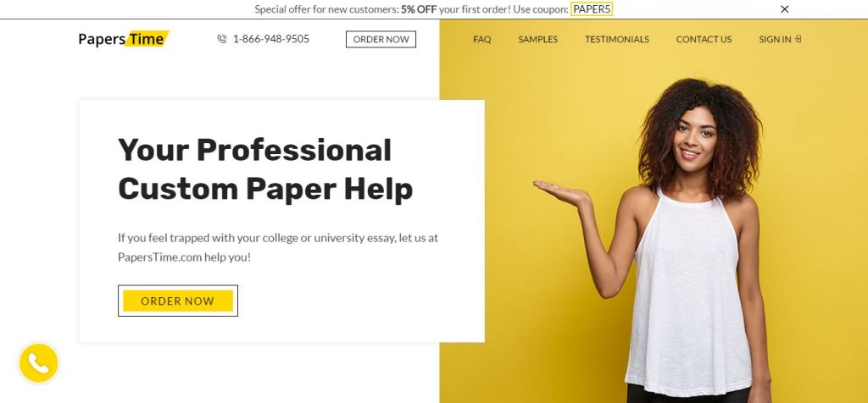Image resolution: width=868 pixels, height=403 pixels.
Task: Click the 'Your Professional Custom Paper Help' headline
Action: pos(265,169)
